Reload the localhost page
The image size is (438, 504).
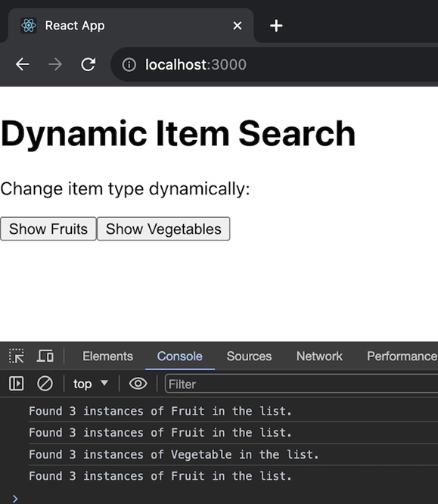pos(88,64)
